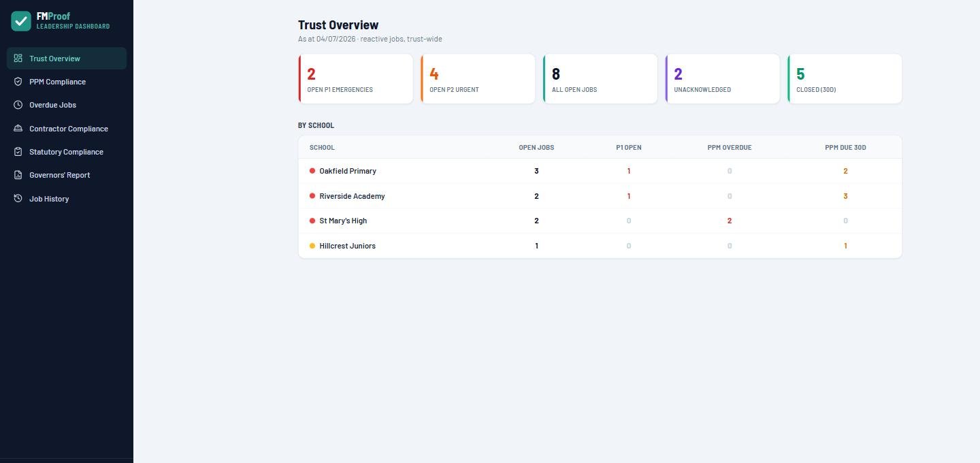Click Hillcrest Juniors PPM due 30D value

(845, 246)
